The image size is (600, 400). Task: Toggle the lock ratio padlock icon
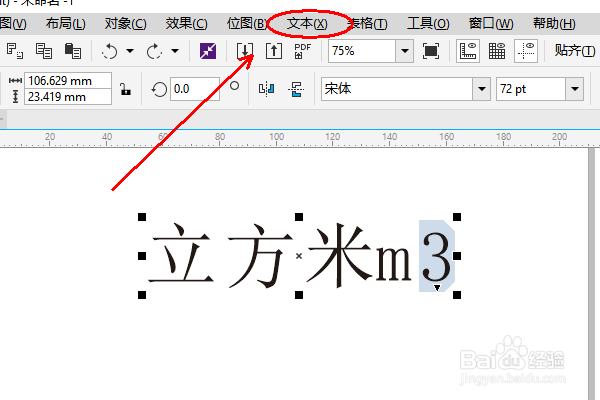click(125, 89)
